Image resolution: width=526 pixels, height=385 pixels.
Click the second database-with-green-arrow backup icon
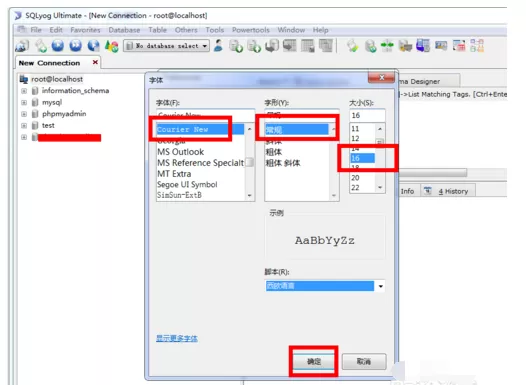tap(254, 46)
